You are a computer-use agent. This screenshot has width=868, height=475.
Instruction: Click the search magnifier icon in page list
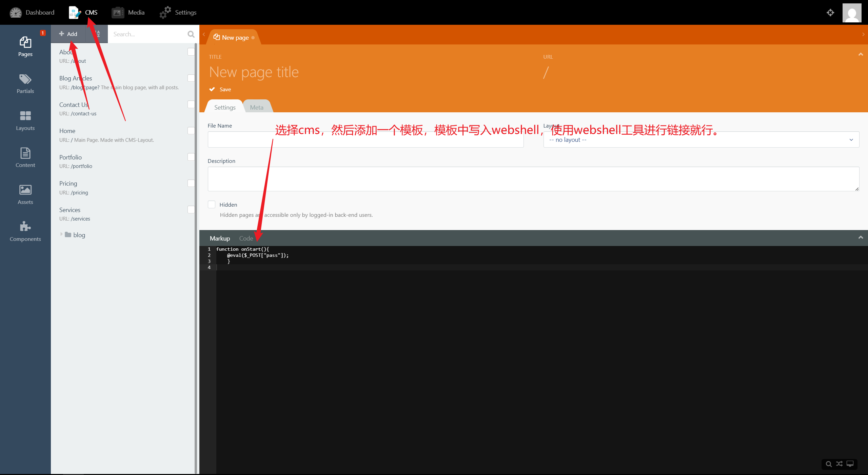pos(191,34)
